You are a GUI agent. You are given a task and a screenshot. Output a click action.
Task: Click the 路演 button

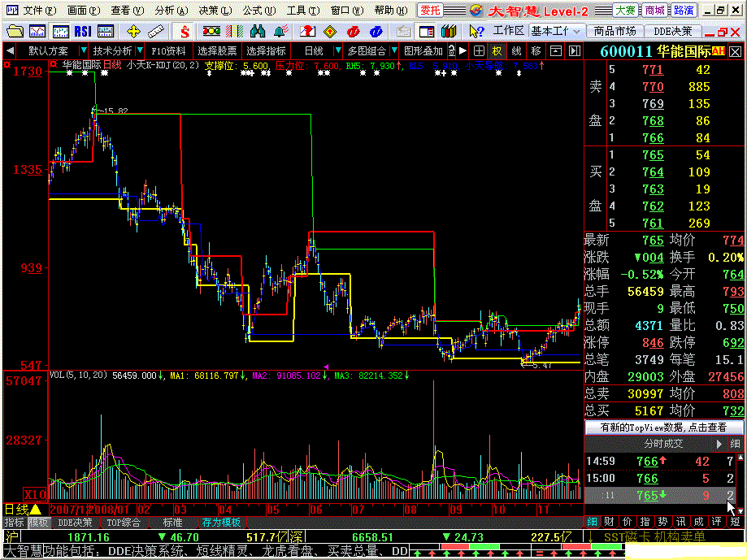click(x=684, y=10)
